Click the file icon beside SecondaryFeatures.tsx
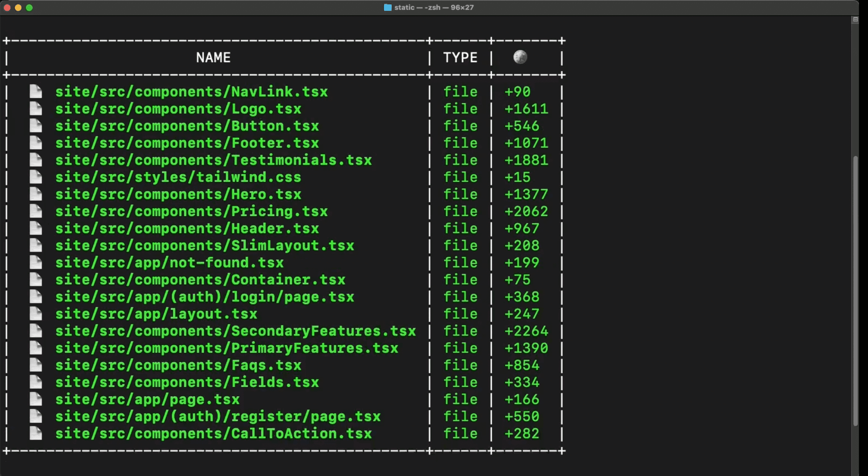 36,331
